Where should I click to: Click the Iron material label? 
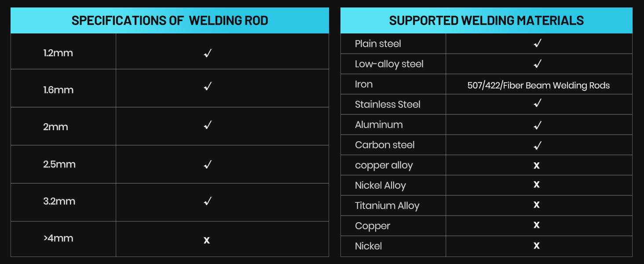364,84
